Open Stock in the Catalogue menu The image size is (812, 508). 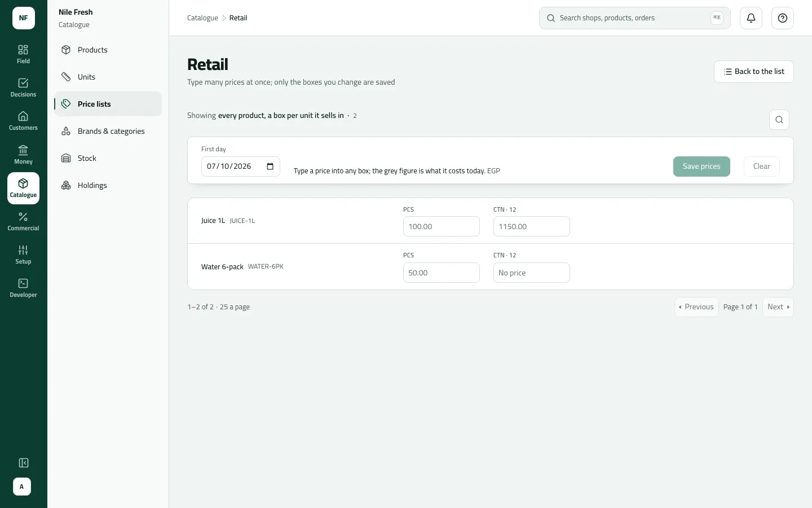coord(108,158)
